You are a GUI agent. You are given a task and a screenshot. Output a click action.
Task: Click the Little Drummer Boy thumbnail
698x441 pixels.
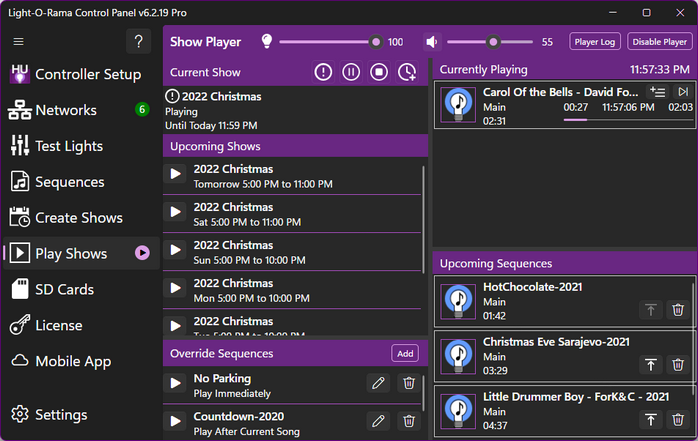click(458, 411)
